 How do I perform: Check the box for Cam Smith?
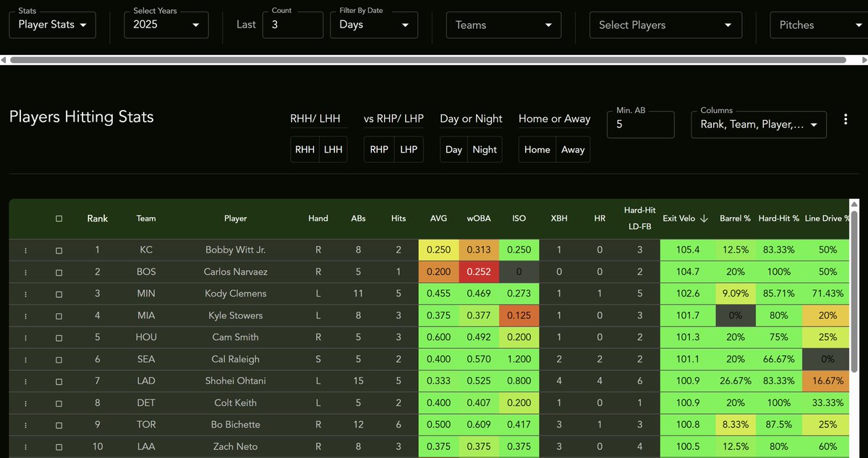click(59, 337)
